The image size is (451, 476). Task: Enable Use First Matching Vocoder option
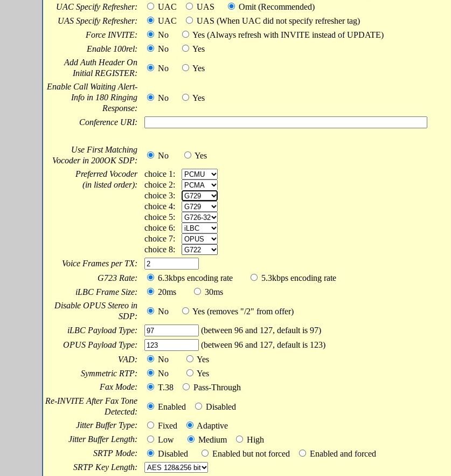[x=188, y=155]
